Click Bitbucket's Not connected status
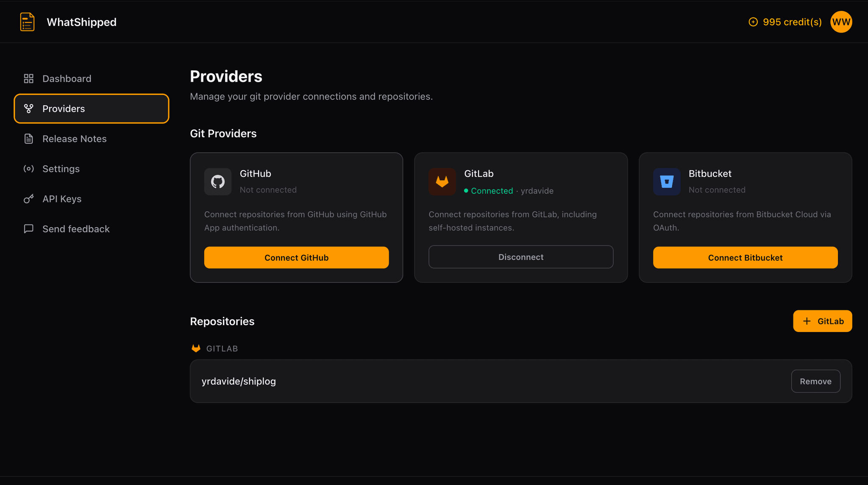 coord(717,190)
